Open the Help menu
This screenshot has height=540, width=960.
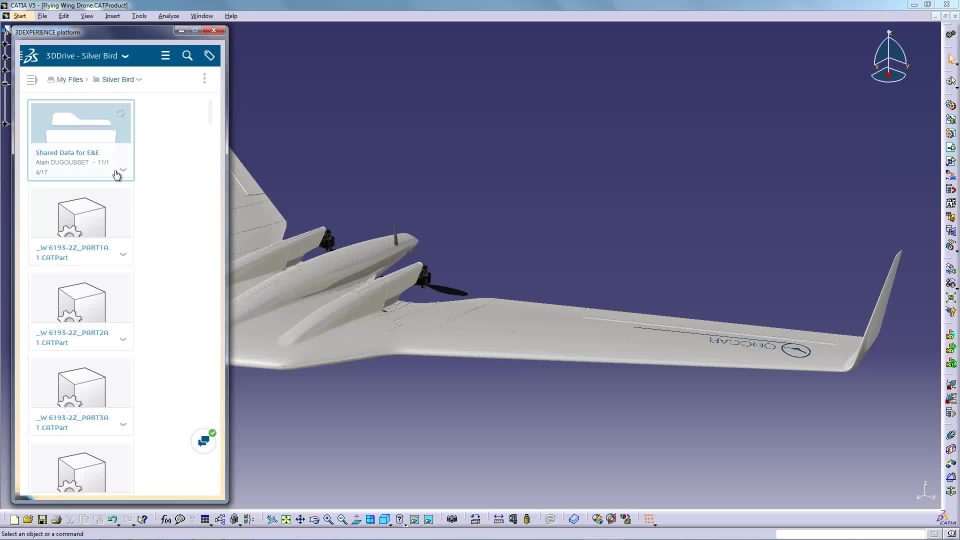point(231,16)
